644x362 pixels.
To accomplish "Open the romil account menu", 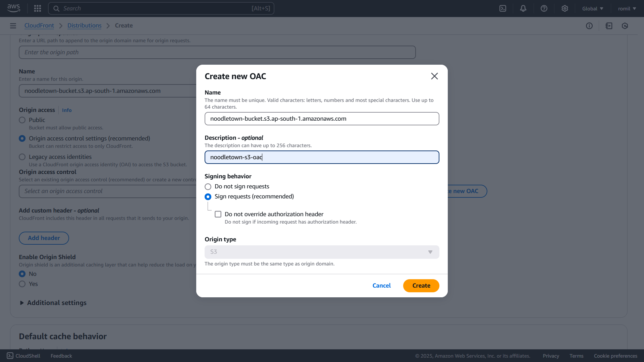I will tap(627, 8).
